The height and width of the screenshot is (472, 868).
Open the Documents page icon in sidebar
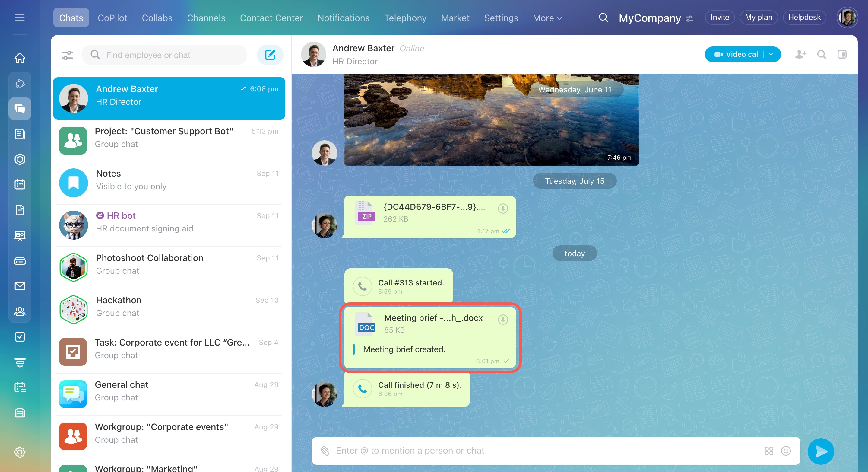[x=20, y=210]
